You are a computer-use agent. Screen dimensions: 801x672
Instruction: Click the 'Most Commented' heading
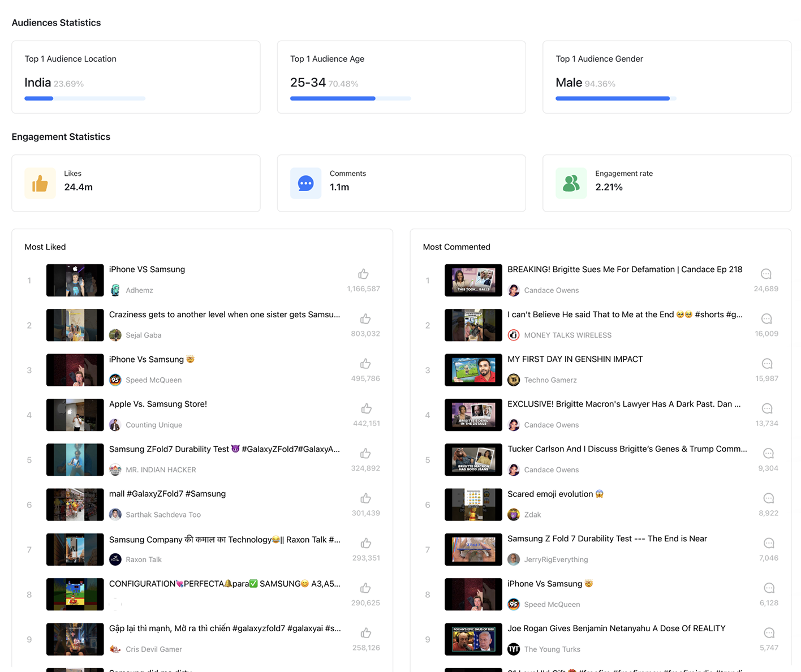point(457,247)
